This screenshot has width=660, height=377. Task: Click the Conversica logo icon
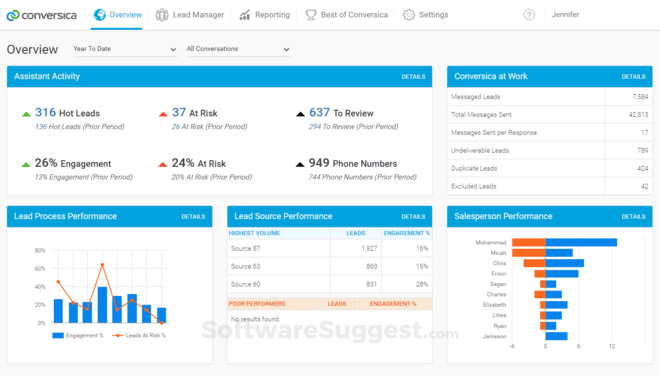(13, 15)
